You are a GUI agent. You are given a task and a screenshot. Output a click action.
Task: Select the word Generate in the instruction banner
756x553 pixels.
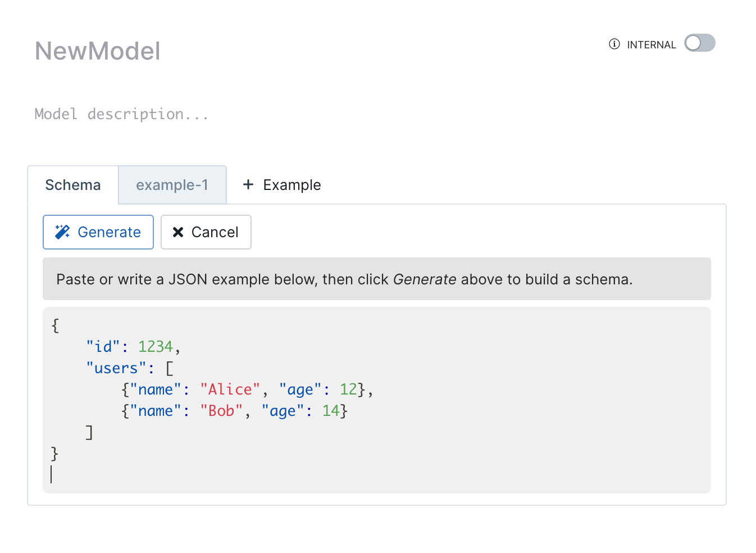pos(425,279)
